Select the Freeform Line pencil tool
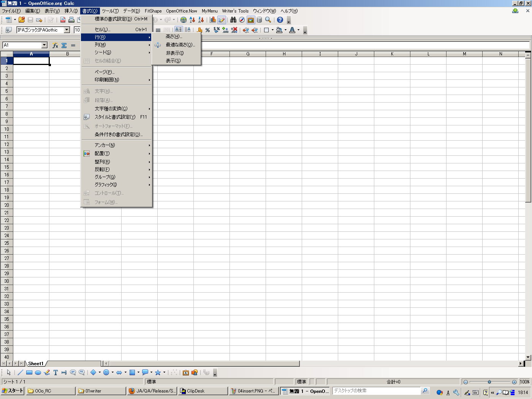532x399 pixels. point(47,372)
